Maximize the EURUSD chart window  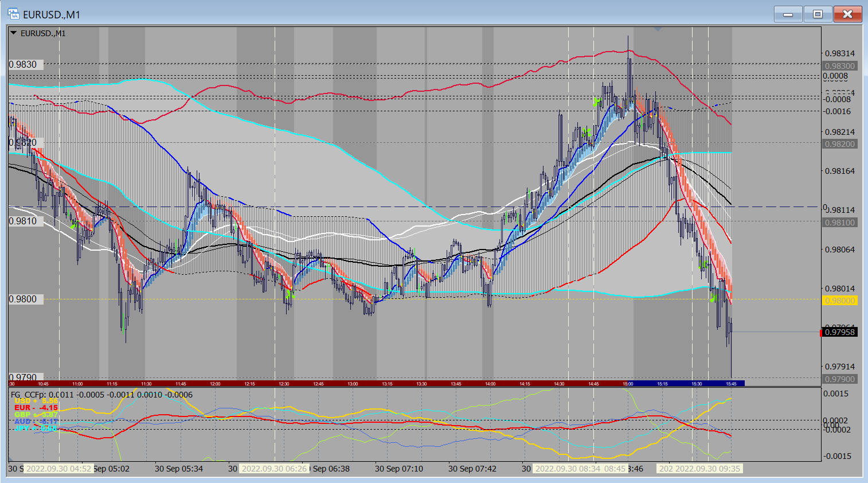818,14
